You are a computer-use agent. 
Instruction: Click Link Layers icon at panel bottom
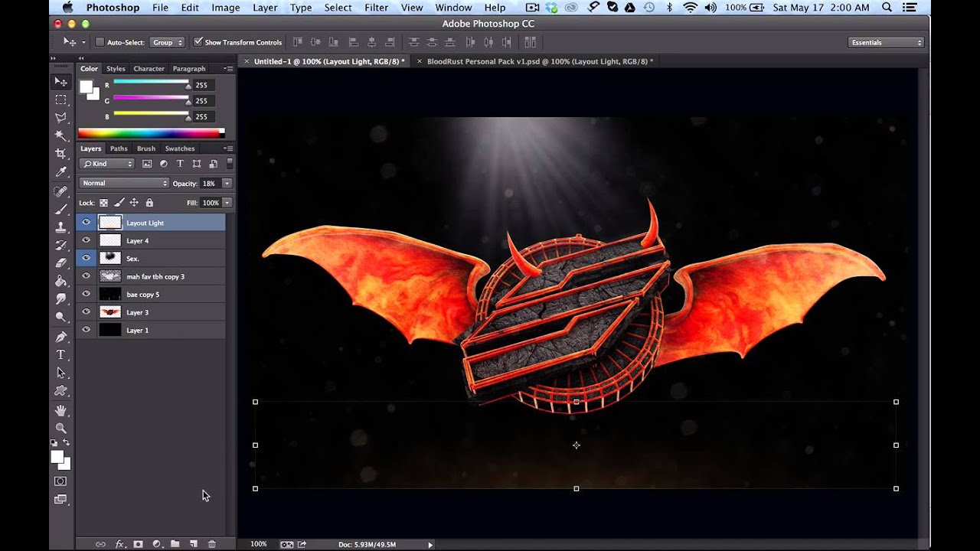(x=100, y=544)
